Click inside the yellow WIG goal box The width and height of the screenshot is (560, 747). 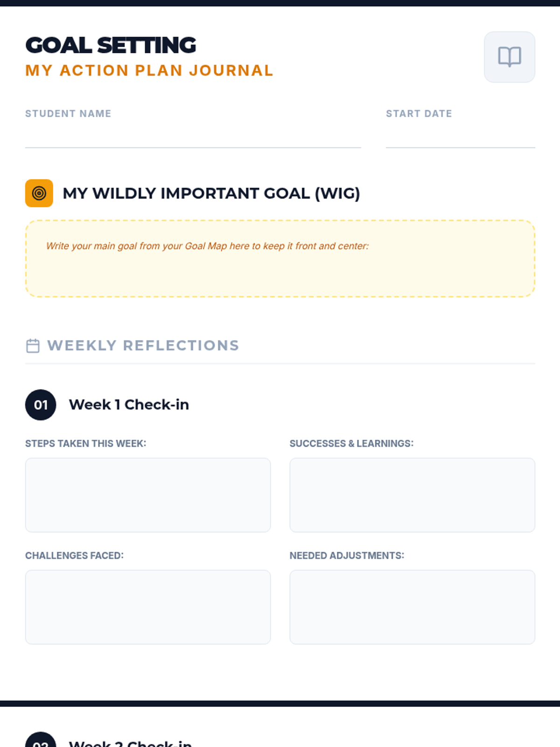(280, 271)
